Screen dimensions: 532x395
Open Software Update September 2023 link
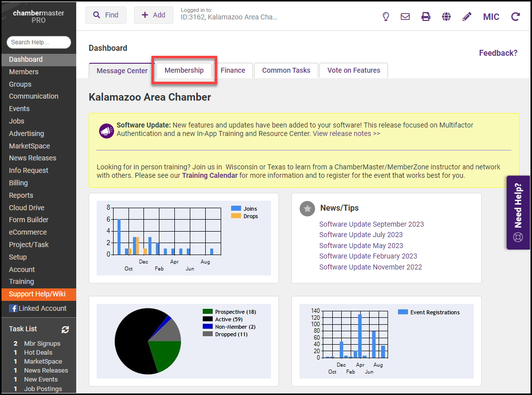[x=371, y=224]
